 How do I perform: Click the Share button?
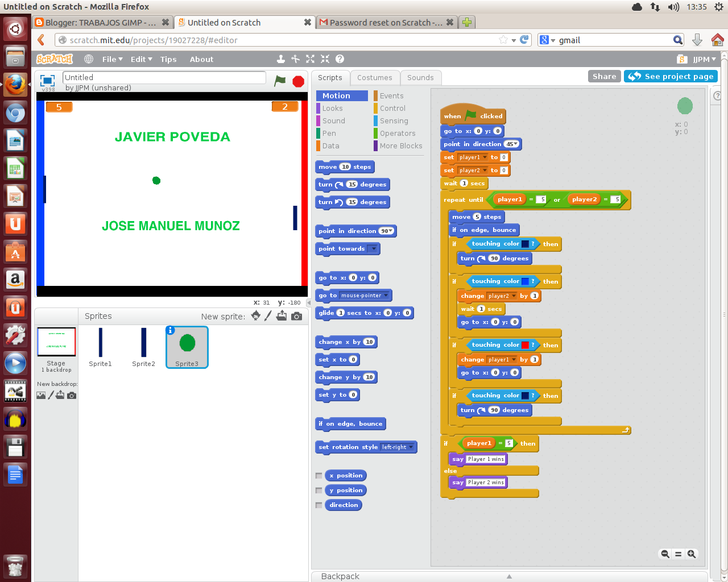(x=604, y=76)
